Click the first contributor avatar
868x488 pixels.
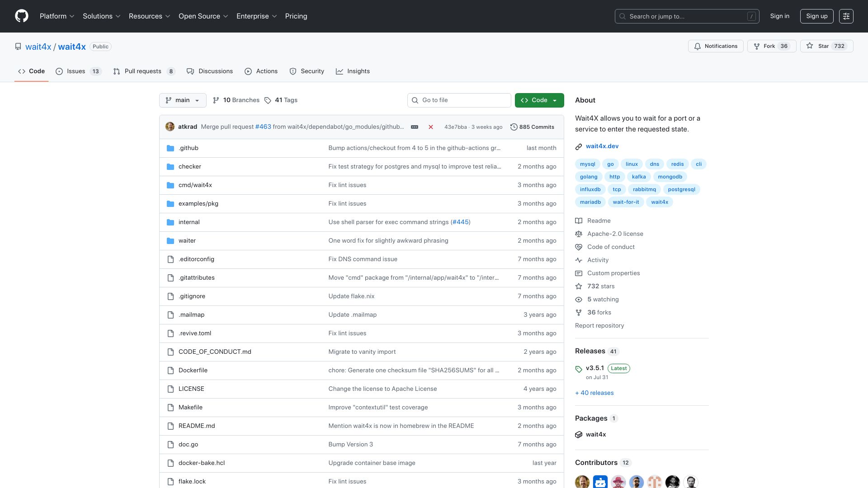(x=582, y=482)
